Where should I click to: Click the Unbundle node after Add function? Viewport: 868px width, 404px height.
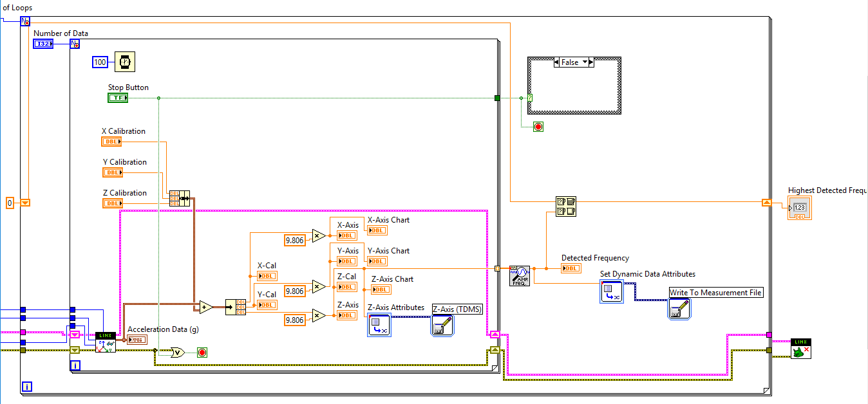pyautogui.click(x=236, y=307)
